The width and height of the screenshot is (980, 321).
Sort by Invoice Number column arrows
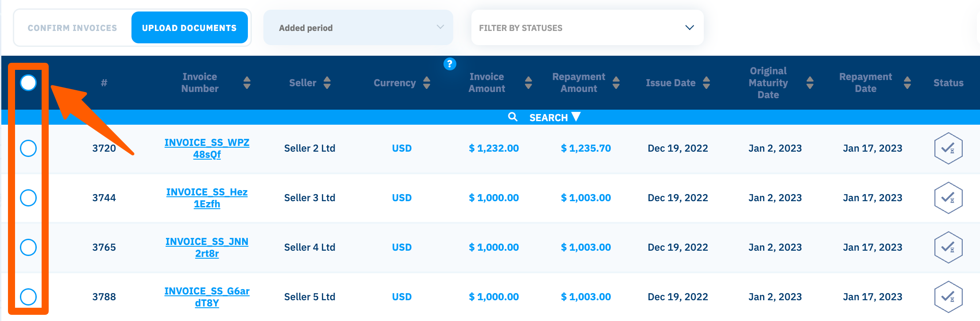point(247,83)
